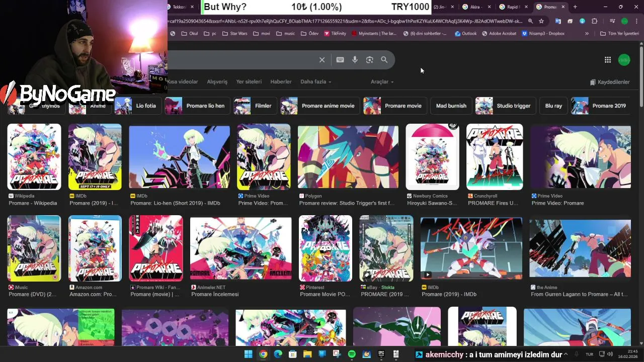Select the Promare anime movie chip
The width and height of the screenshot is (644, 362).
[x=320, y=106]
